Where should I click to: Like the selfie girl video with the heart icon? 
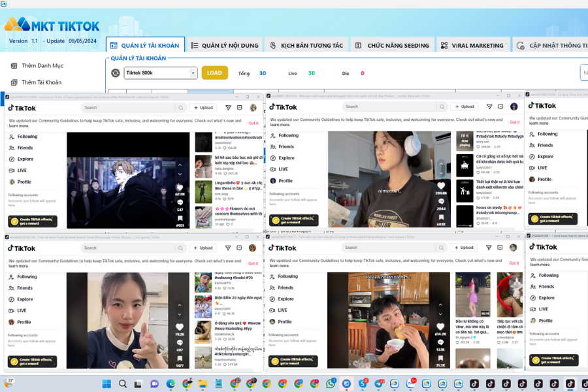point(180,327)
